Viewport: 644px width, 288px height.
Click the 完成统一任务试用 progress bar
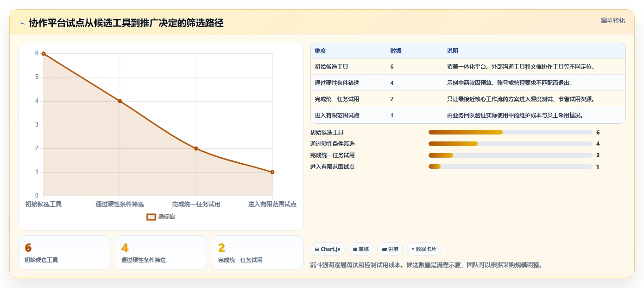click(x=511, y=155)
